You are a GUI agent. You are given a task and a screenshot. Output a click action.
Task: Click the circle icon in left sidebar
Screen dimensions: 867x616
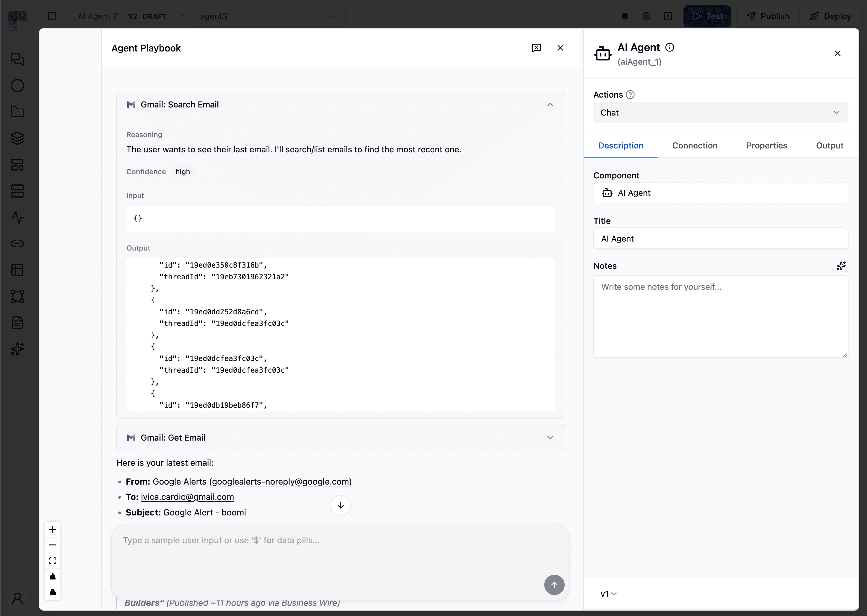(x=17, y=86)
